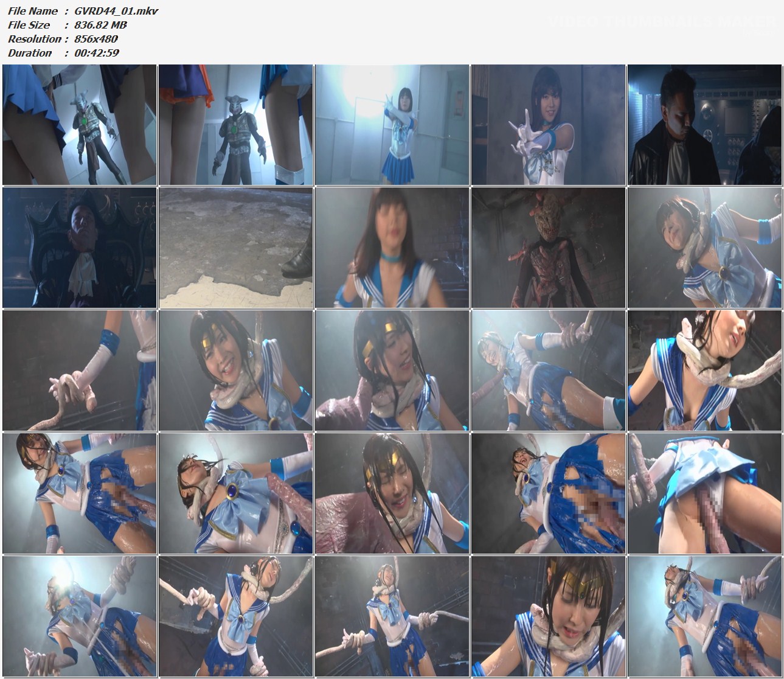Click the "Duration" label
Screen dimensions: 784x679
[x=30, y=53]
